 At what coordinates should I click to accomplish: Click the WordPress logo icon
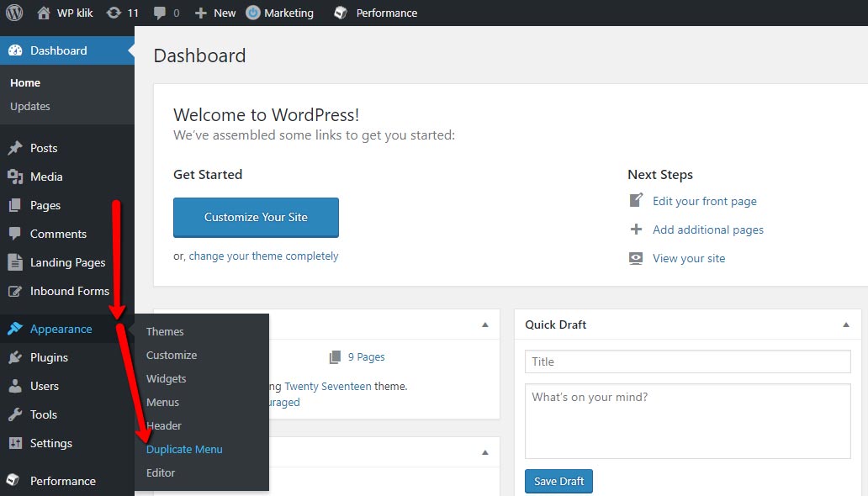pos(14,13)
